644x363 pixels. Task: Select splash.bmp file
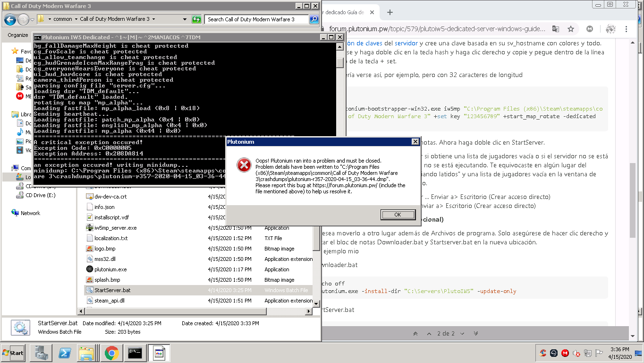pos(108,280)
